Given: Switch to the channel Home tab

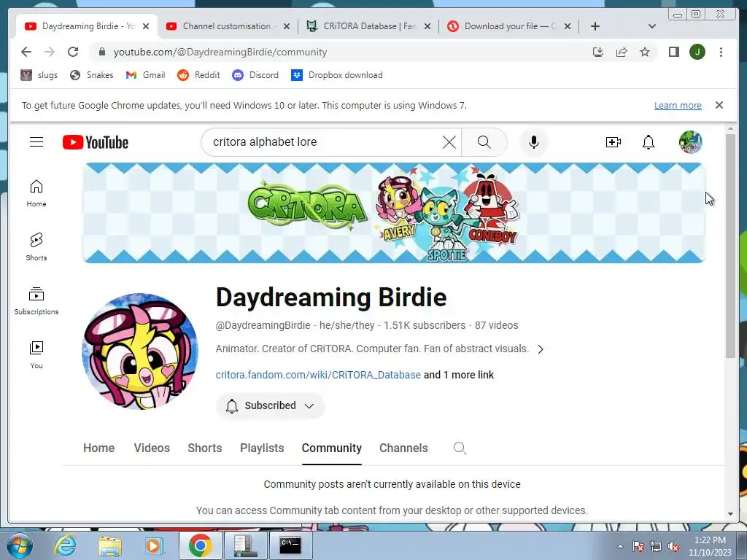Looking at the screenshot, I should click(99, 448).
